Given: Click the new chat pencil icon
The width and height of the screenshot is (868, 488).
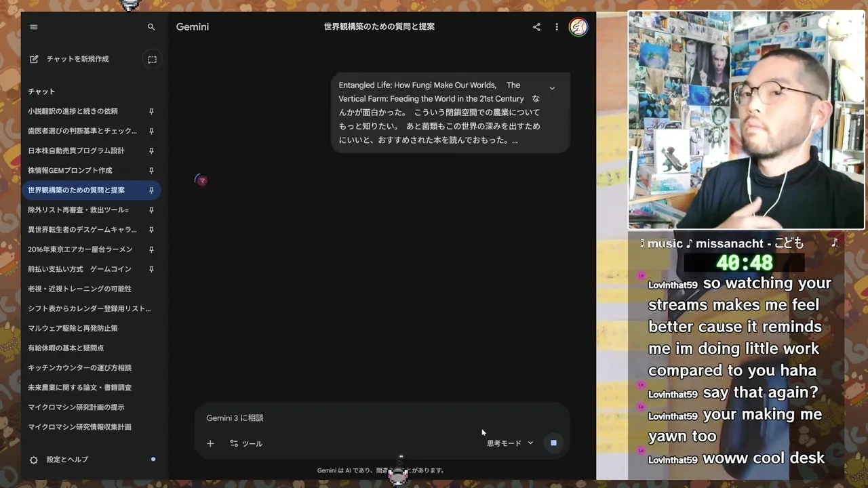Looking at the screenshot, I should 34,59.
